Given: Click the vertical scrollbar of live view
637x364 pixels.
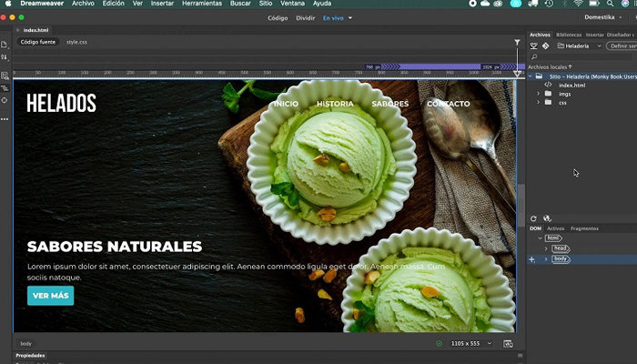Looking at the screenshot, I should [x=521, y=206].
